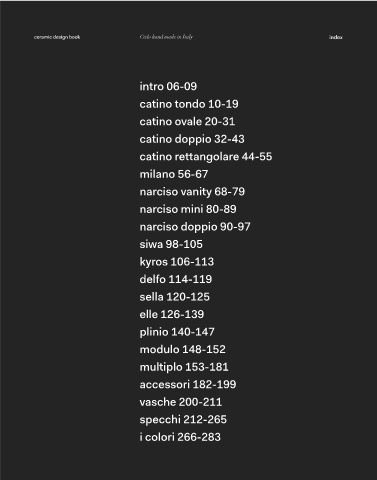Select narciso mini 80-89
The width and height of the screenshot is (377, 480).
pyautogui.click(x=188, y=209)
